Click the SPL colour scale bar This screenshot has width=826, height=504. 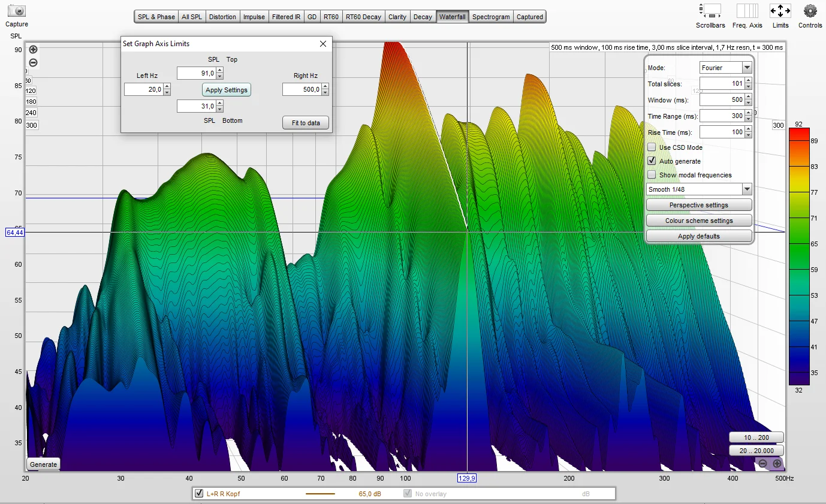point(799,256)
